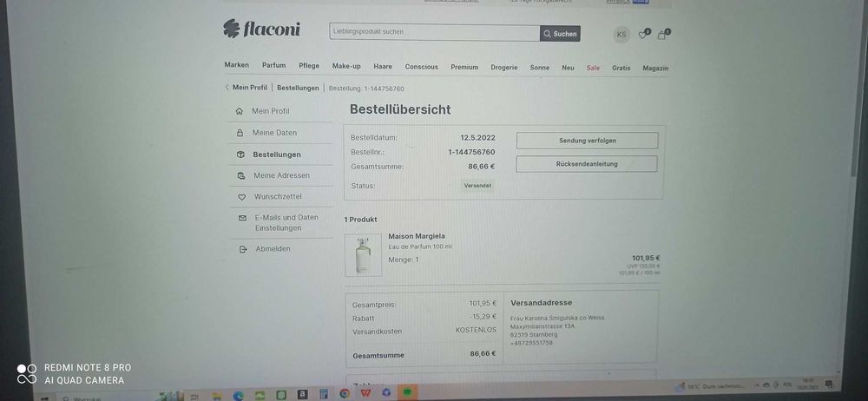Open the Maison Margiela perfume thumbnail
Screen dimensions: 868x401
(363, 255)
